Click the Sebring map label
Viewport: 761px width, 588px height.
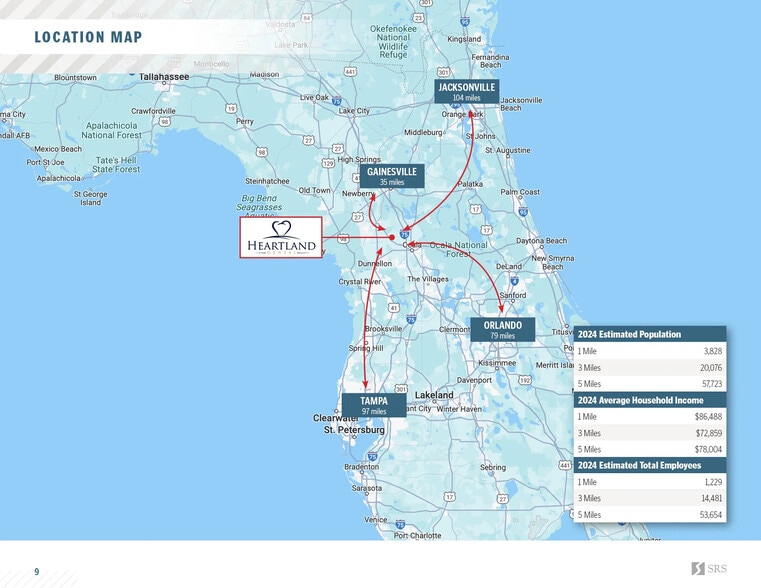coord(493,468)
